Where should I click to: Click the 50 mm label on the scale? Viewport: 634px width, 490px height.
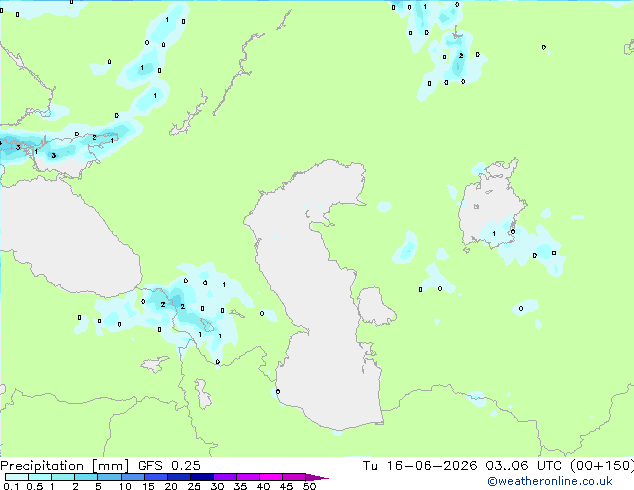tap(309, 486)
